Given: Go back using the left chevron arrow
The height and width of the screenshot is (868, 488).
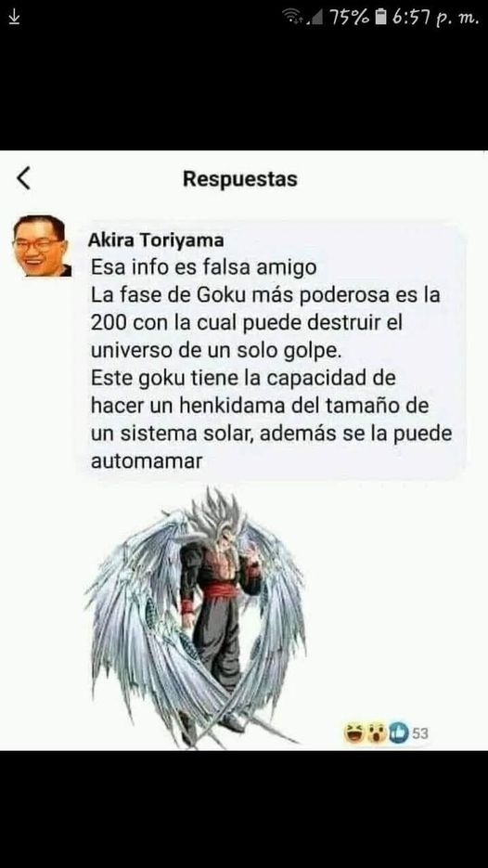Looking at the screenshot, I should [23, 179].
